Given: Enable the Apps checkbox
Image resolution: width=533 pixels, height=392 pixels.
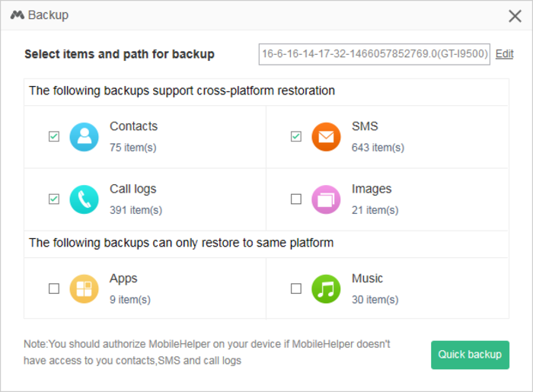Looking at the screenshot, I should 54,288.
